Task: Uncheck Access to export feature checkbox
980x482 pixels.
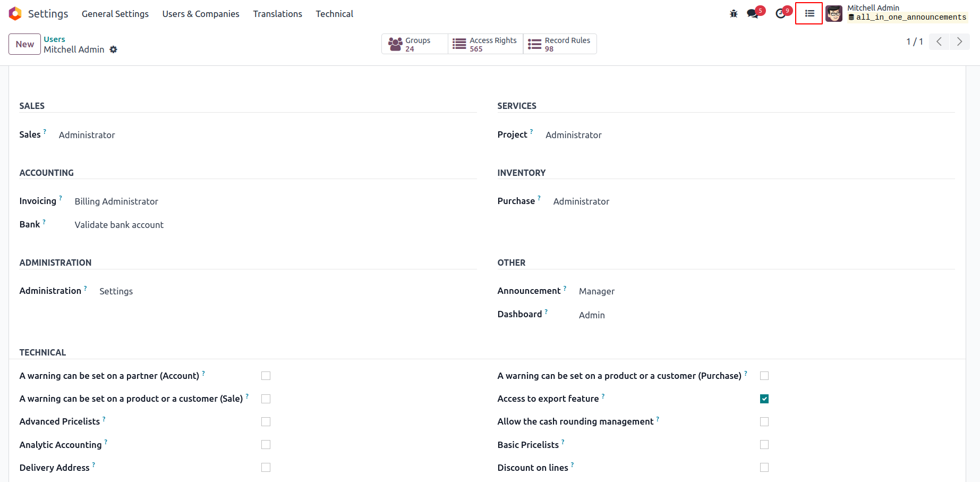Action: point(764,399)
